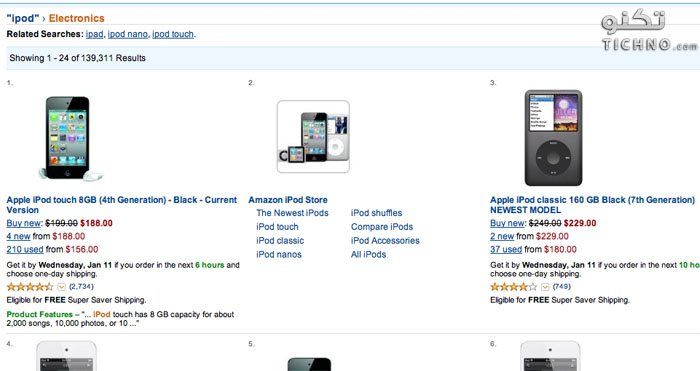The height and width of the screenshot is (371, 700).
Task: Click 37 used offers for iPod classic
Action: (506, 250)
